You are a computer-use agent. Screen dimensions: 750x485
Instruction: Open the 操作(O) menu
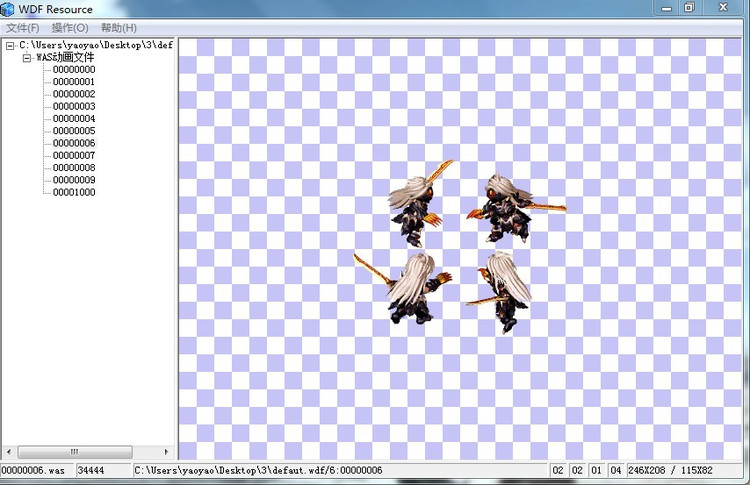[70, 28]
